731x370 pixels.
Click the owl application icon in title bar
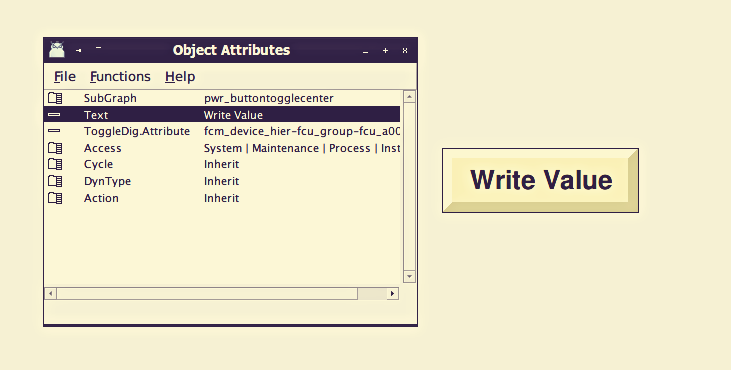[x=57, y=49]
